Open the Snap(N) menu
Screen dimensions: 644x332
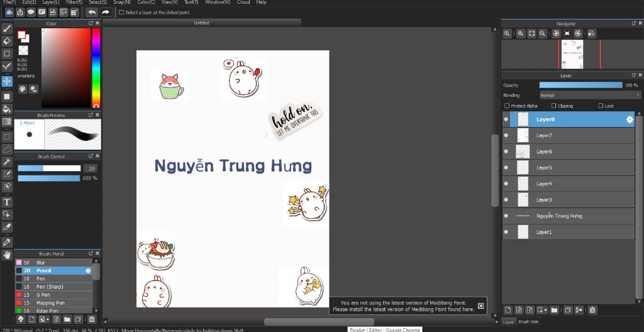pos(122,2)
